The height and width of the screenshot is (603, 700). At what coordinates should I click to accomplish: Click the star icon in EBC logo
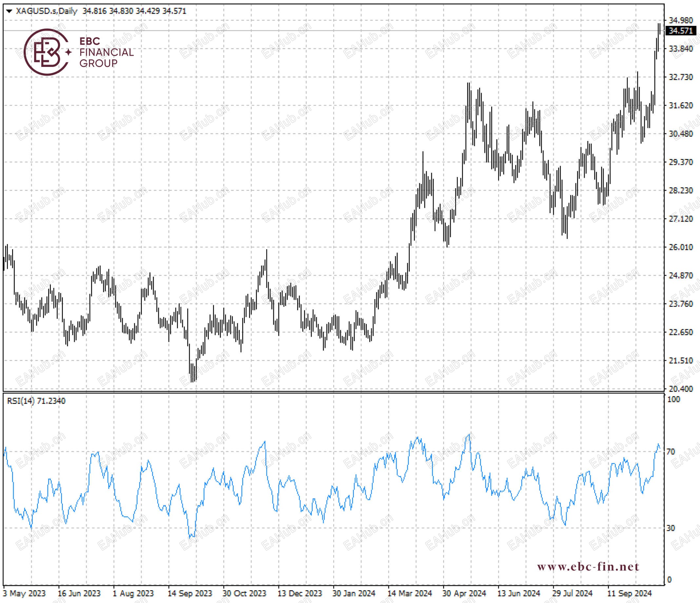pos(68,52)
